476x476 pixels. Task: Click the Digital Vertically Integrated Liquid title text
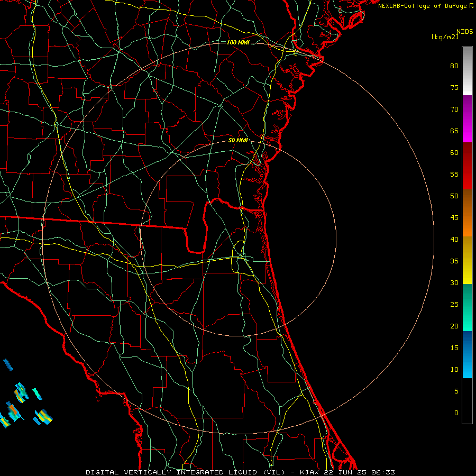click(x=186, y=472)
